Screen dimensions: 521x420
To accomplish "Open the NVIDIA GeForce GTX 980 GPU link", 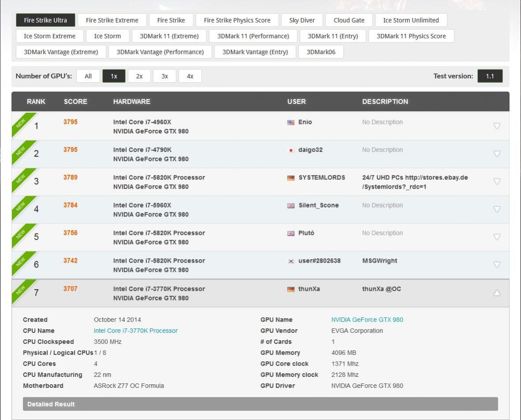I will (367, 320).
